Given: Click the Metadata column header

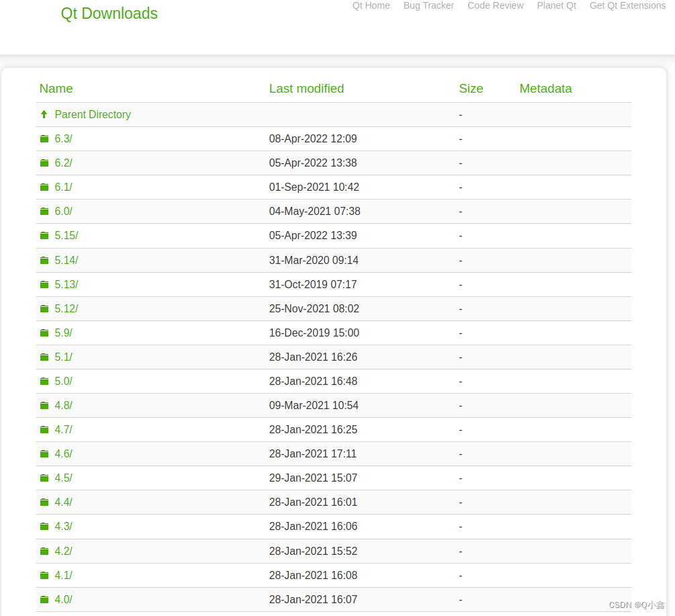Looking at the screenshot, I should tap(545, 89).
